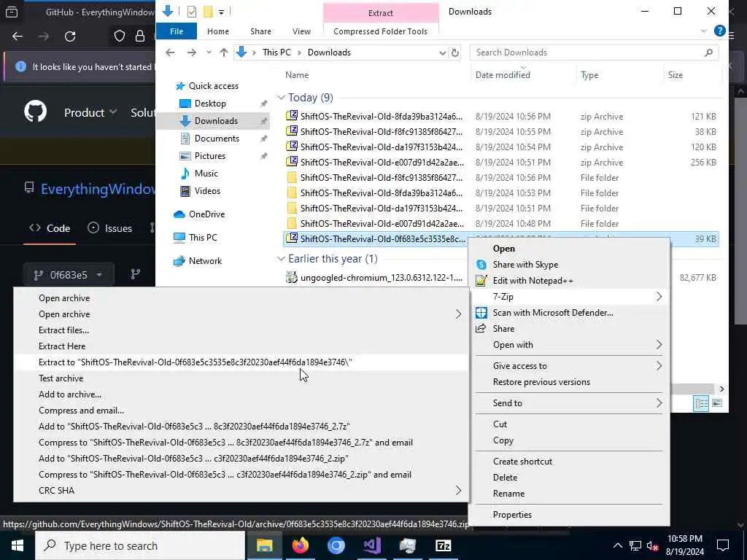Click the GitHub logo
The width and height of the screenshot is (747, 560).
(36, 112)
